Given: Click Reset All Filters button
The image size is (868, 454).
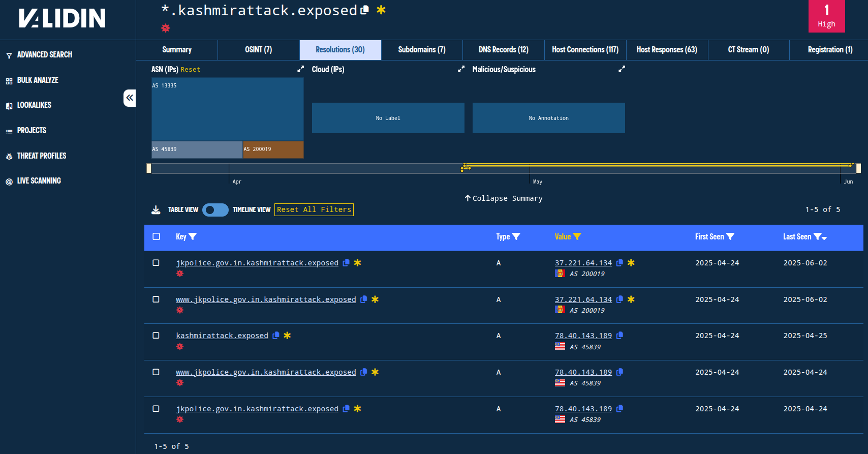Looking at the screenshot, I should [314, 209].
